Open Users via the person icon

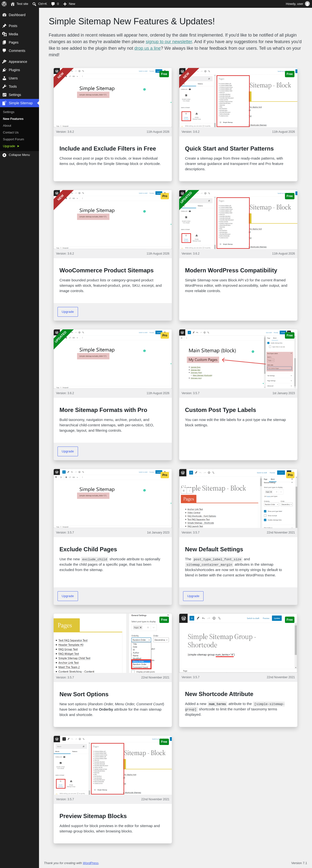pyautogui.click(x=4, y=78)
